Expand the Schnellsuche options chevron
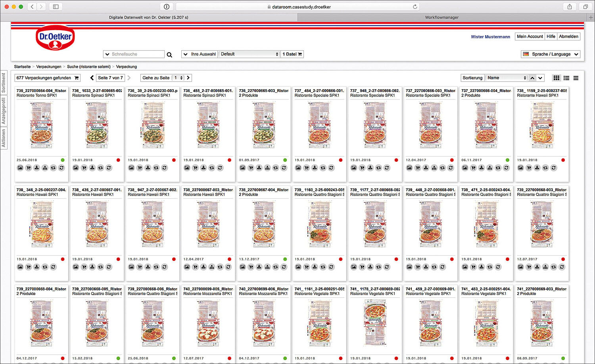Screen dimensions: 595x364 [107, 54]
